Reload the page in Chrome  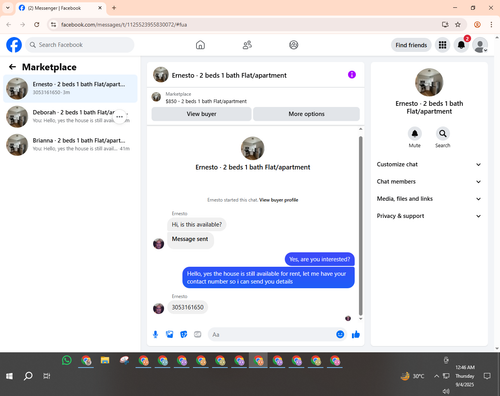pos(37,24)
